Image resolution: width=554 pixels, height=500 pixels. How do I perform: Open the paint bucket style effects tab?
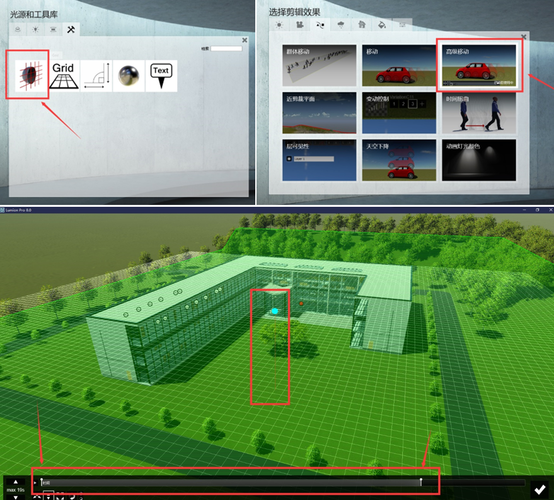382,25
